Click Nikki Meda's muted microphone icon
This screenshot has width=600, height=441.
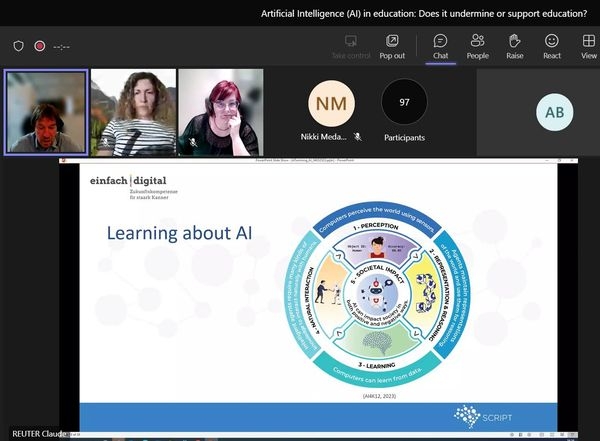tap(358, 137)
